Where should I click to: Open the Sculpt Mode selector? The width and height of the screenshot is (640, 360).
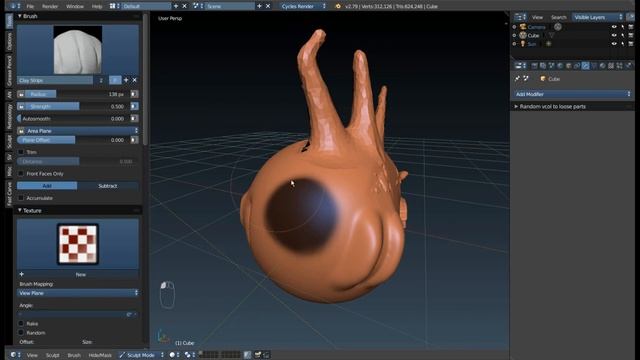141,355
